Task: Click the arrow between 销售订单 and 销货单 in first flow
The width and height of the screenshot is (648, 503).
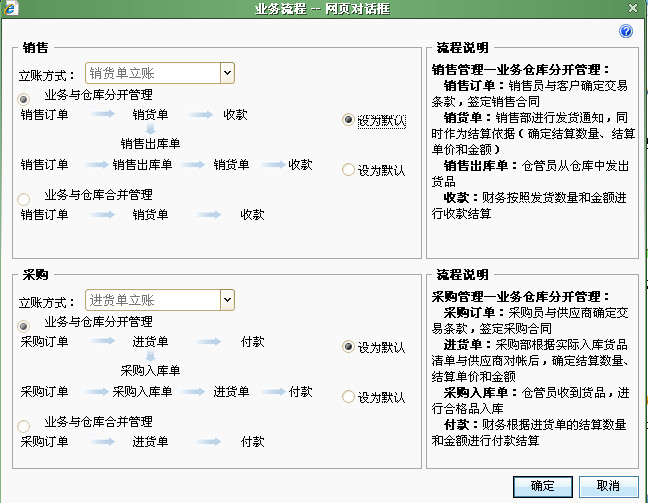Action: pos(102,114)
